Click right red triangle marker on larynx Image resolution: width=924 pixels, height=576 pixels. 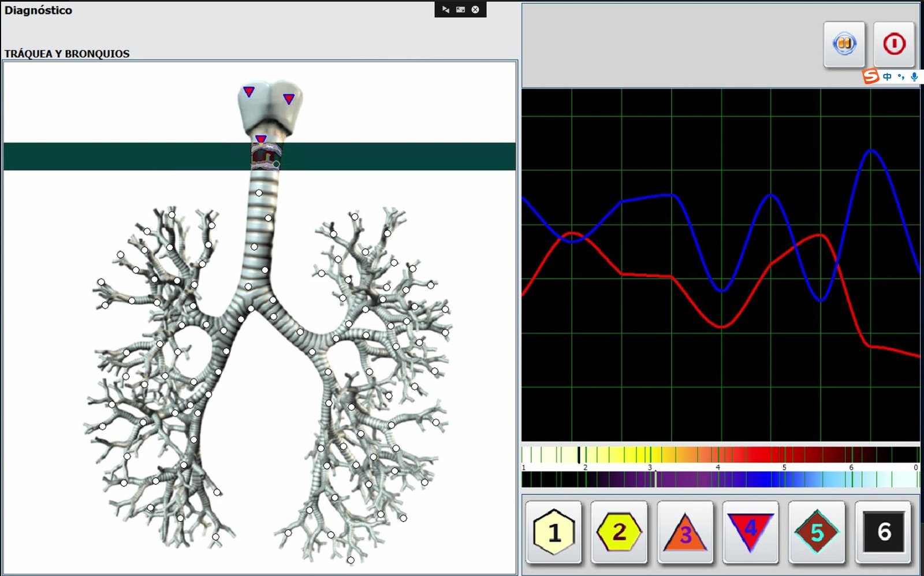pos(289,99)
